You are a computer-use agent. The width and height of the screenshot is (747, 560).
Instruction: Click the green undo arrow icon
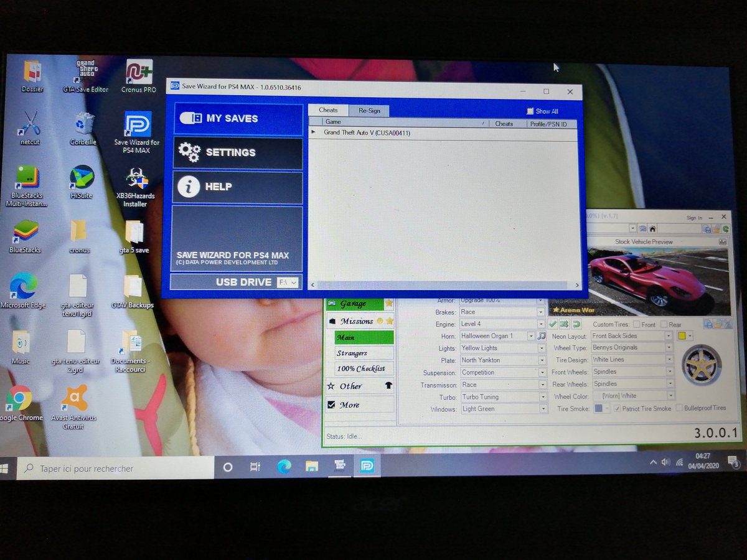pos(576,324)
